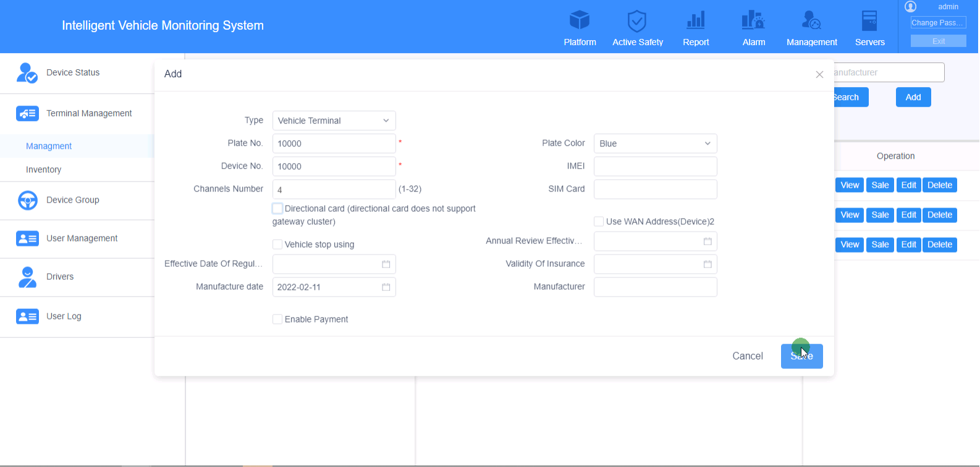The height and width of the screenshot is (467, 980).
Task: Click the Device Status sidebar icon
Action: tap(27, 73)
